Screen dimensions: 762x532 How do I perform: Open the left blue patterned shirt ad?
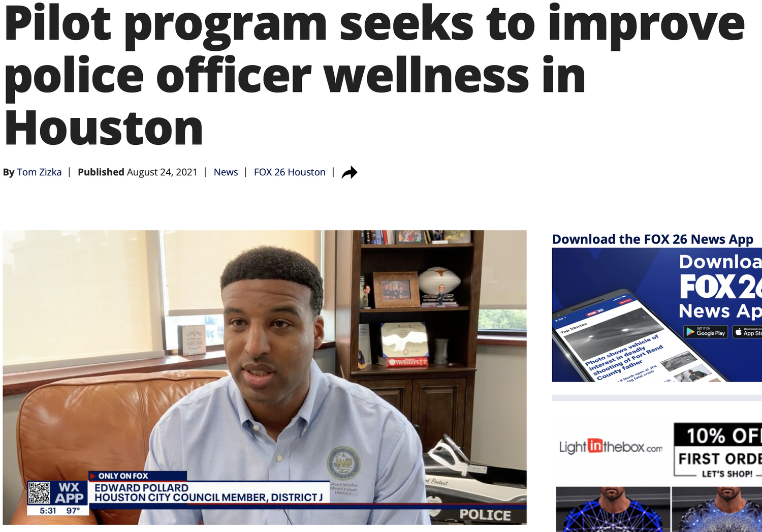tap(613, 509)
